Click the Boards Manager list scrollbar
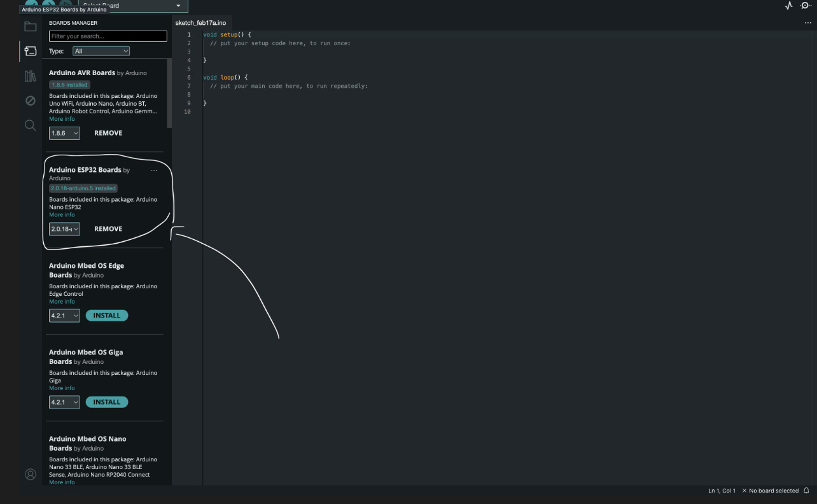Image resolution: width=817 pixels, height=504 pixels. click(x=169, y=93)
